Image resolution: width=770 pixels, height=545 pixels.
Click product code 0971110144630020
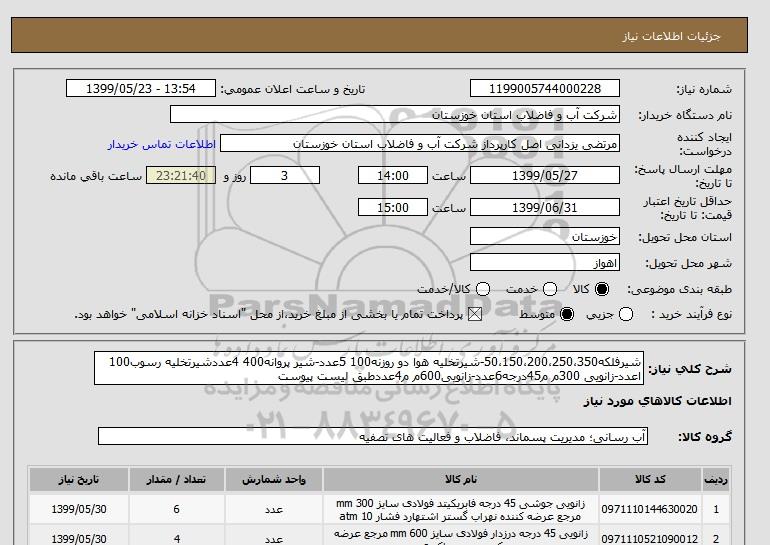click(649, 509)
